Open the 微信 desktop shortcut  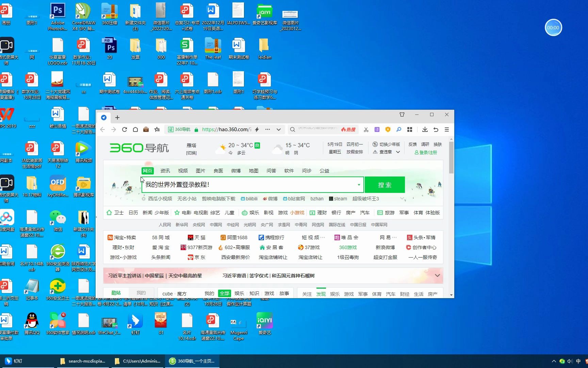[x=58, y=220]
